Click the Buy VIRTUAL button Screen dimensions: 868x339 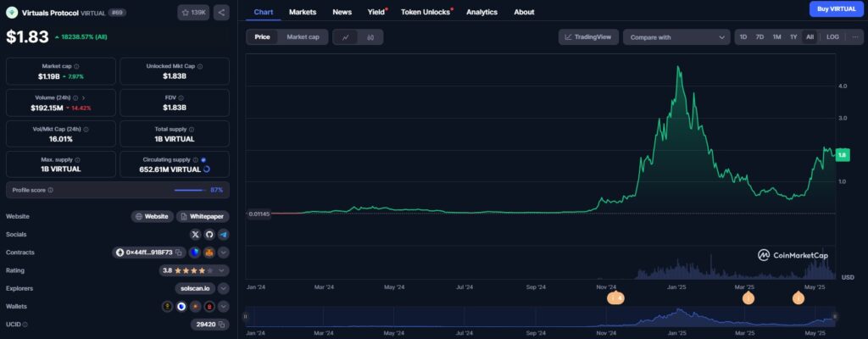tap(837, 9)
